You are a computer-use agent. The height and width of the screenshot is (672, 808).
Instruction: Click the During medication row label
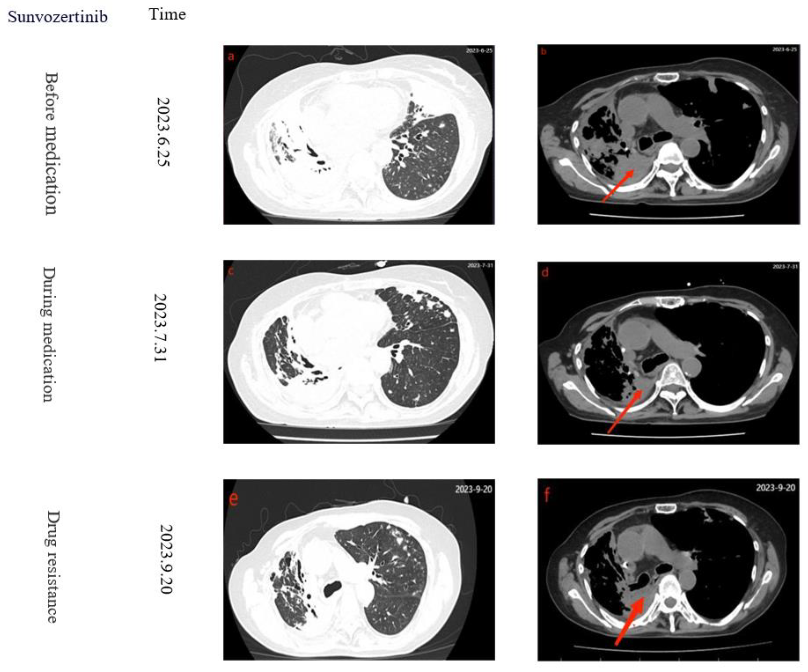point(49,335)
